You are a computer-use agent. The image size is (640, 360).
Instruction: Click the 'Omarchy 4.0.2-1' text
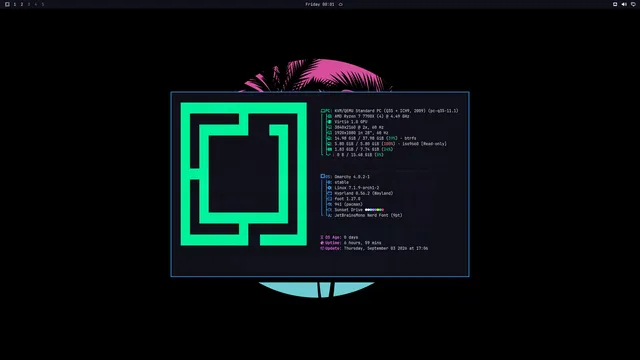tap(352, 177)
